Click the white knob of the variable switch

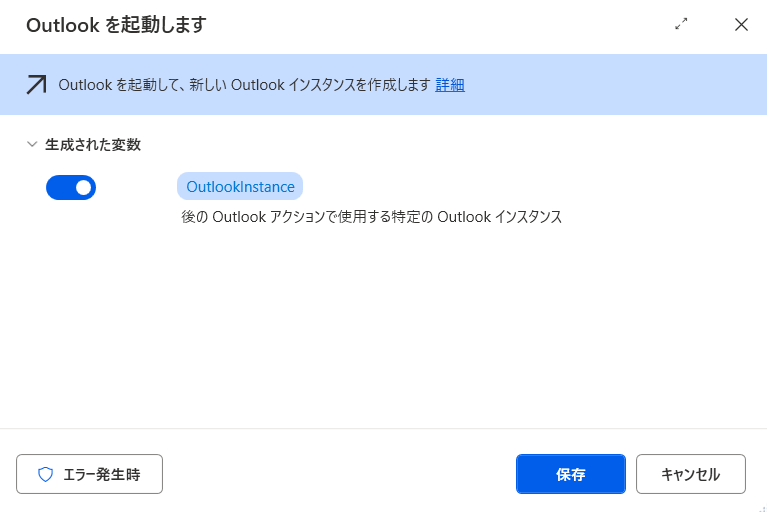(83, 187)
